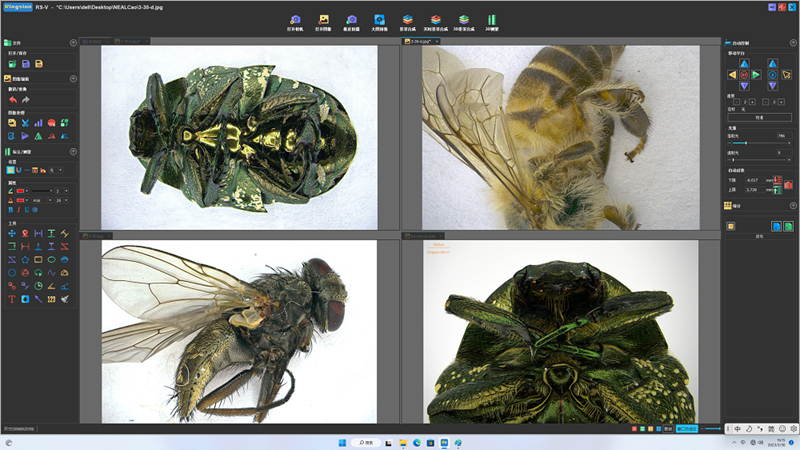This screenshot has height=450, width=800.
Task: Toggle underline text formatting U
Action: pos(27,210)
